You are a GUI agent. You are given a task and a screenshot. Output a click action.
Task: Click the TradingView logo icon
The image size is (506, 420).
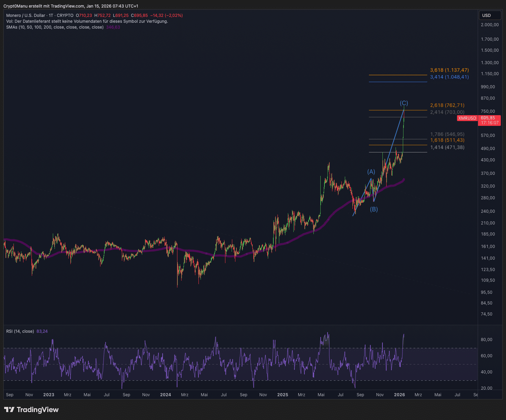pyautogui.click(x=9, y=410)
